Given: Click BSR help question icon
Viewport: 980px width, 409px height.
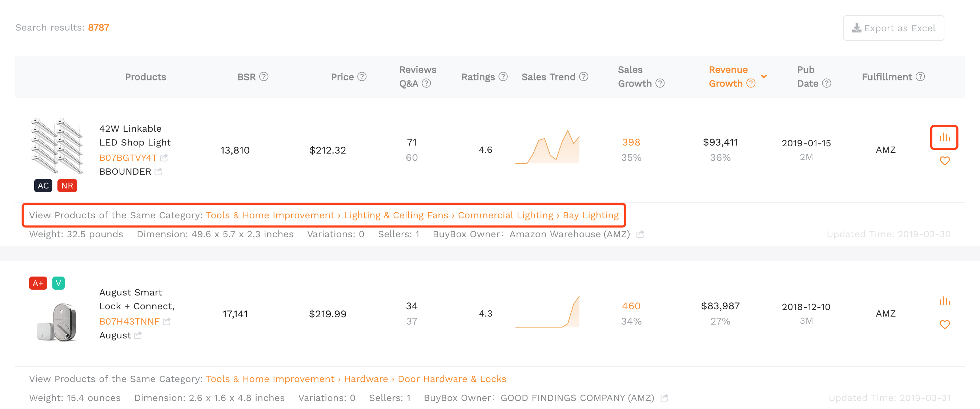Looking at the screenshot, I should point(264,76).
